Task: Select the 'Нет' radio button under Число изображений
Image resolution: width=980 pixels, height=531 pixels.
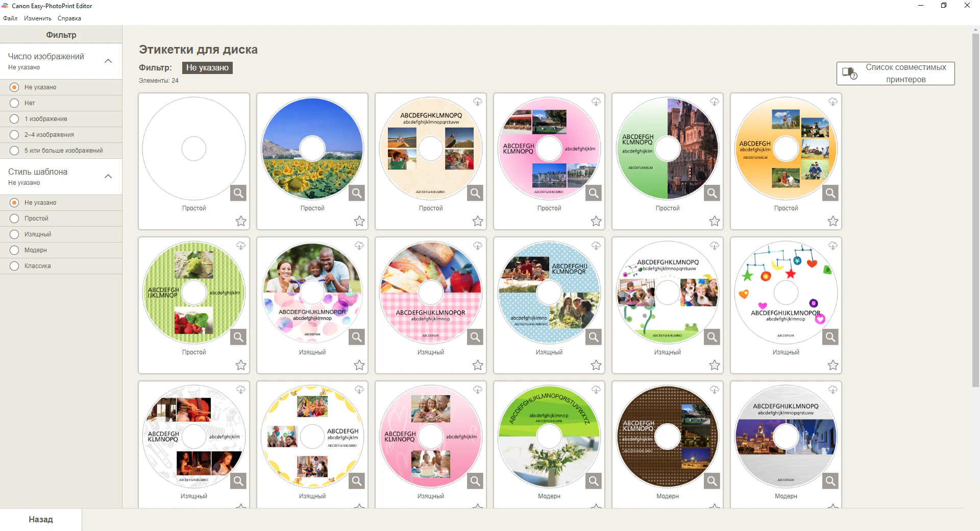Action: pyautogui.click(x=14, y=103)
